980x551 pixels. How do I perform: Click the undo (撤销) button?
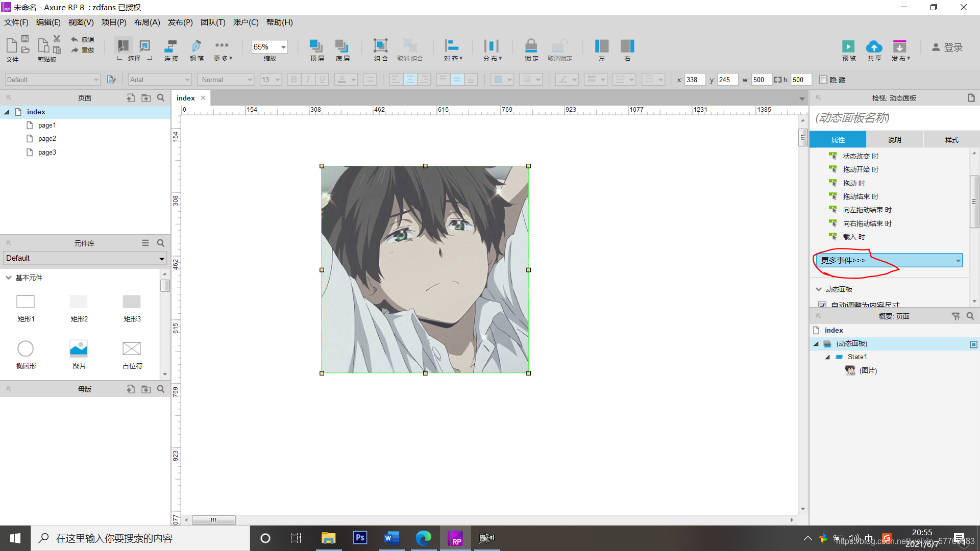click(82, 39)
